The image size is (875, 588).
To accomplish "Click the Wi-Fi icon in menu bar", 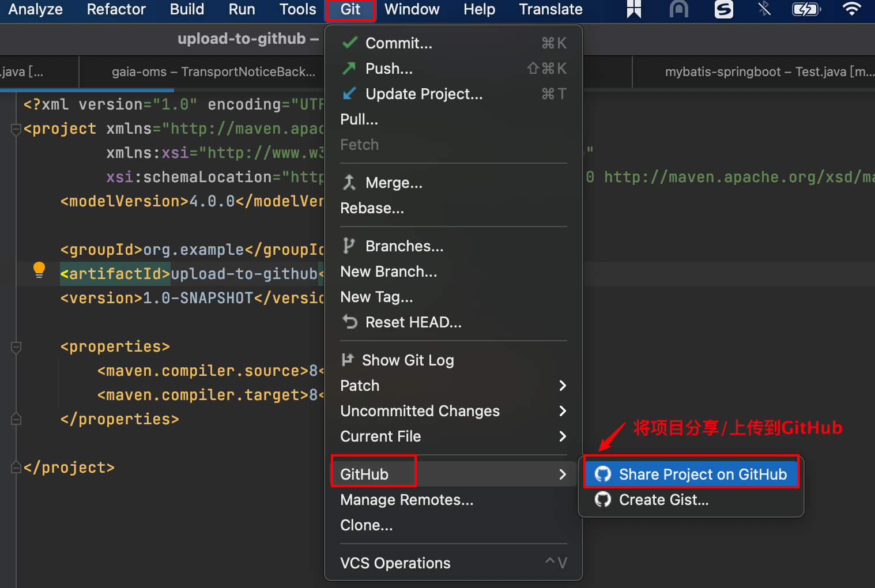I will click(x=851, y=9).
